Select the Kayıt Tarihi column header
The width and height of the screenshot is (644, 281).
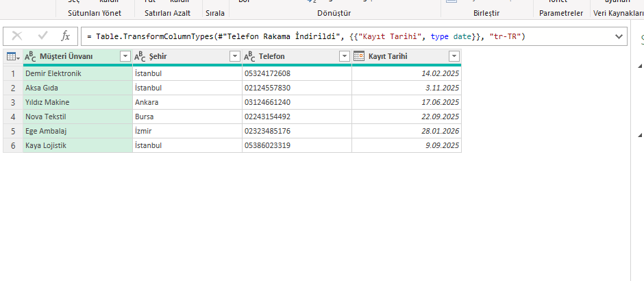(x=406, y=57)
